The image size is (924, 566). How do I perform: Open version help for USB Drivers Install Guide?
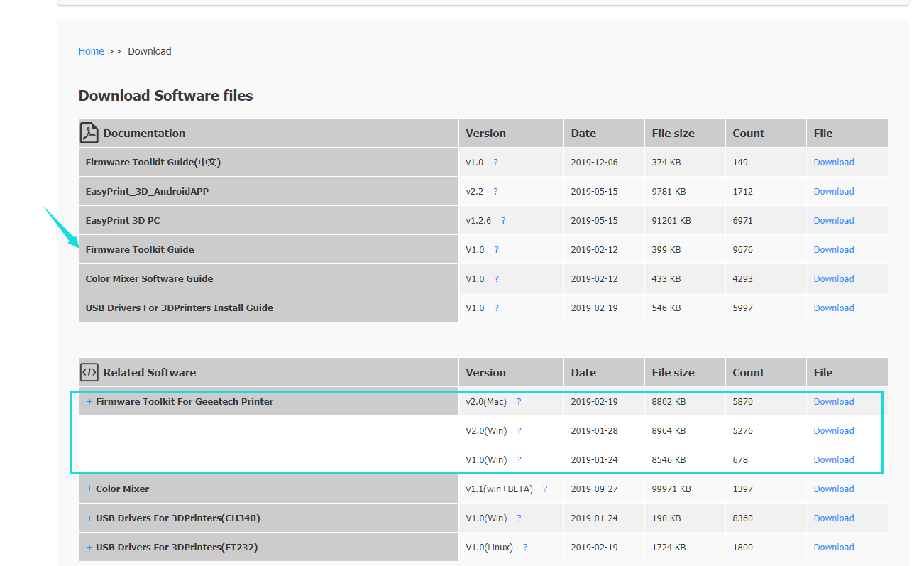click(x=496, y=308)
